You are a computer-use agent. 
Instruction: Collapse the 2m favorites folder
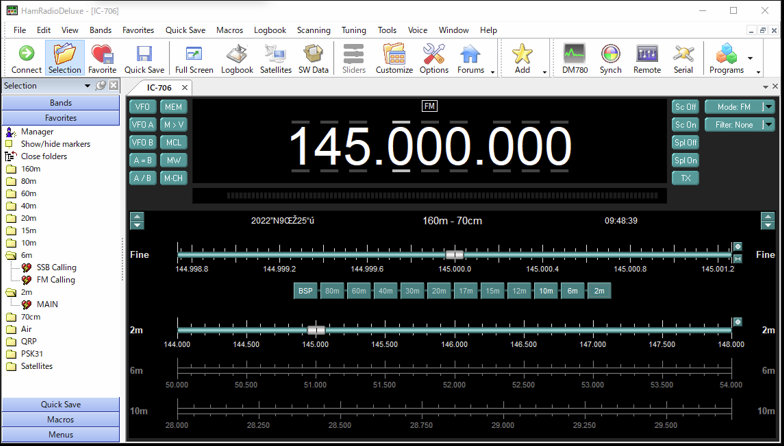click(x=11, y=292)
